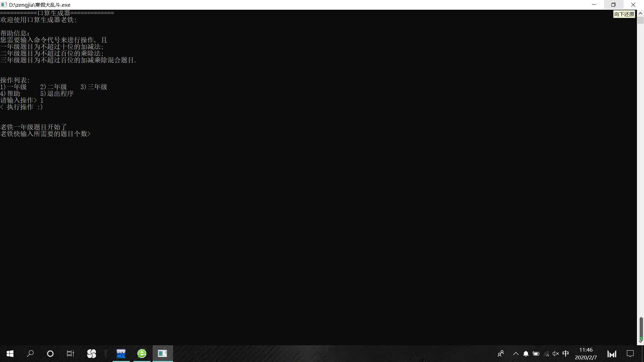Click the text '帮助信息:'
The height and width of the screenshot is (362, 644).
[15, 33]
